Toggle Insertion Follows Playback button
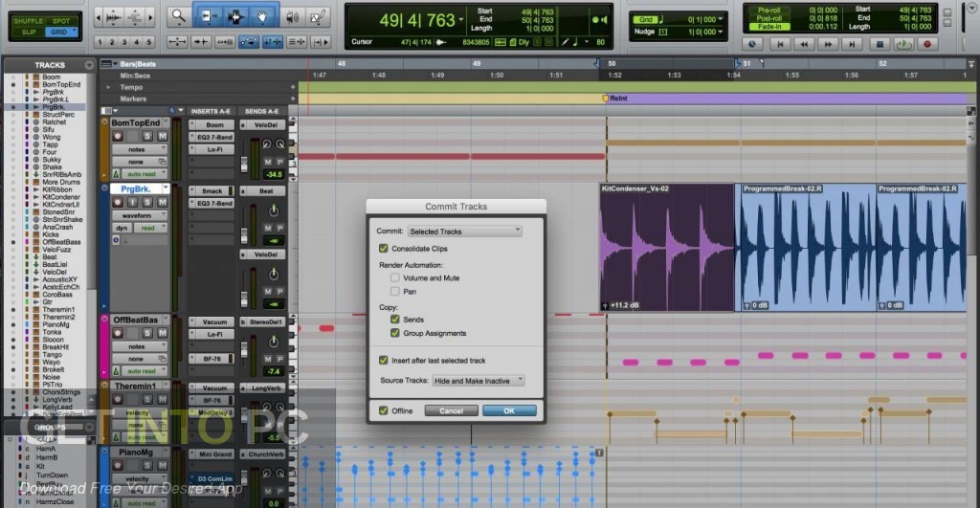The height and width of the screenshot is (508, 980). 320,42
